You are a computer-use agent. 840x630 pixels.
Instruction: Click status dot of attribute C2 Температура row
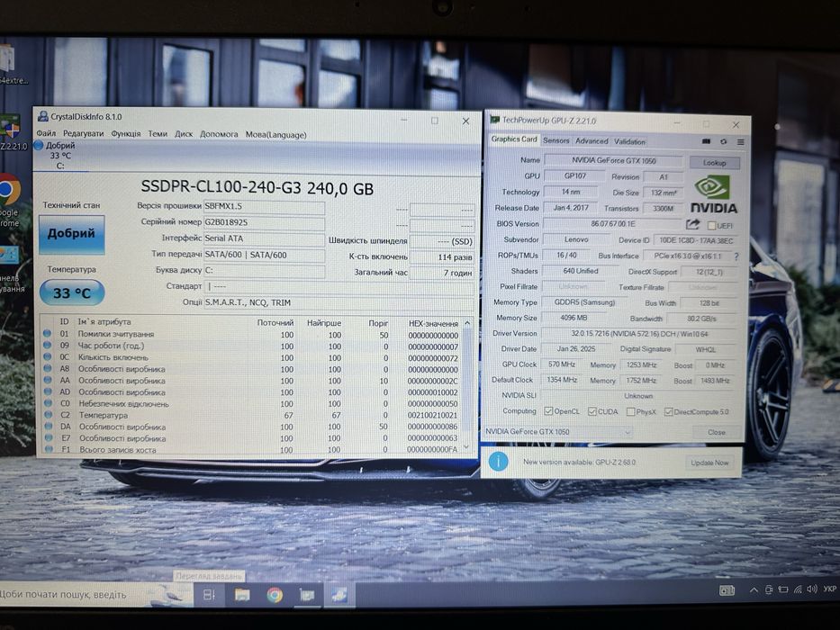point(49,415)
